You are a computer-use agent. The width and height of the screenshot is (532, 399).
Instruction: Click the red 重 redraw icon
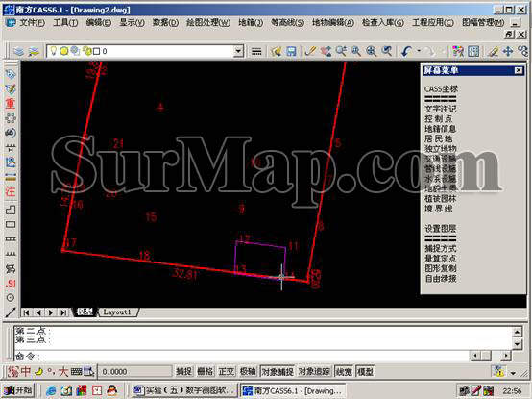click(11, 103)
